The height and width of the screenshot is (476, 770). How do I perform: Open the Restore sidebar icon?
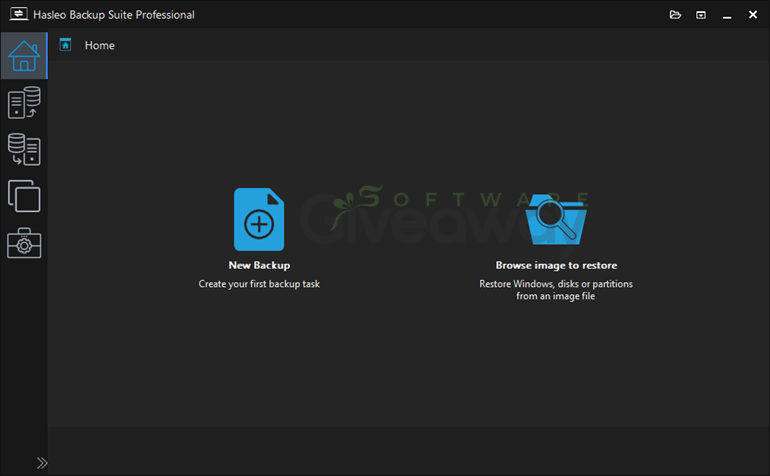[24, 149]
